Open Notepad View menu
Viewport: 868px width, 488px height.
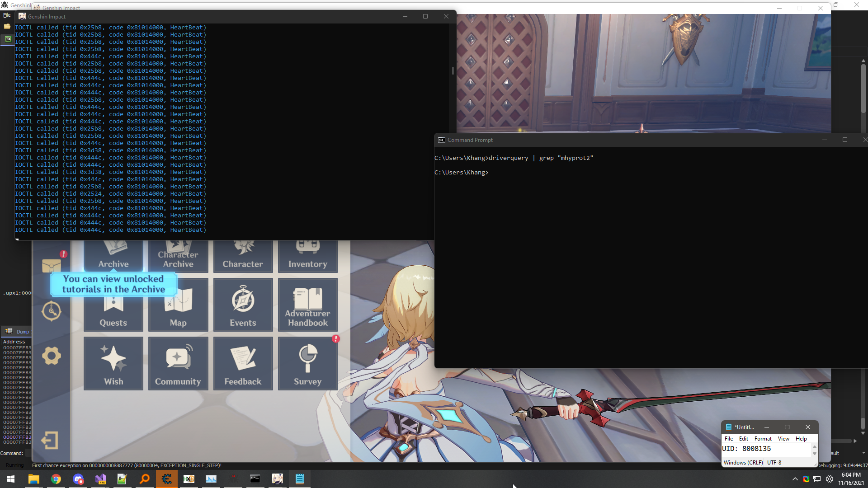783,439
